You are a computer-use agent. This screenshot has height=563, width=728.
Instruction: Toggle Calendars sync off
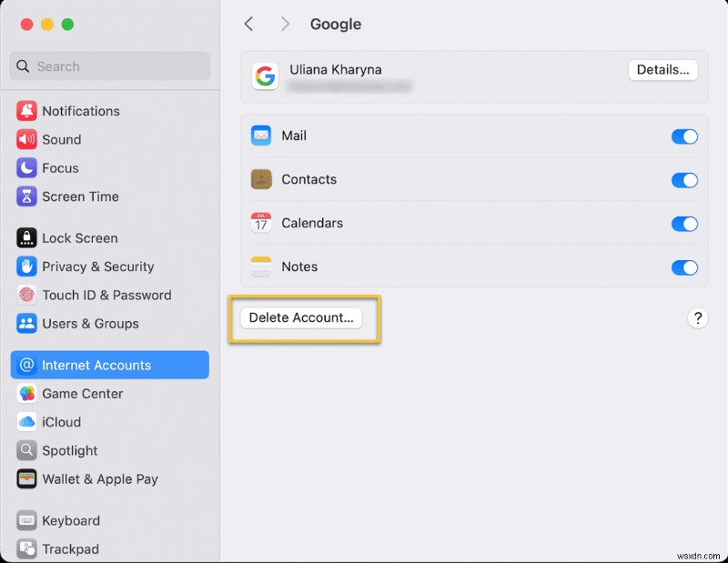684,224
